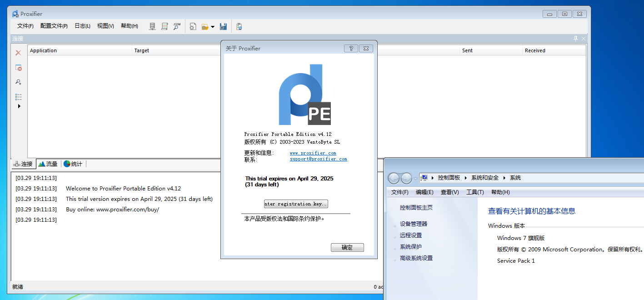Click the magnifier-plus side icon

click(x=18, y=82)
